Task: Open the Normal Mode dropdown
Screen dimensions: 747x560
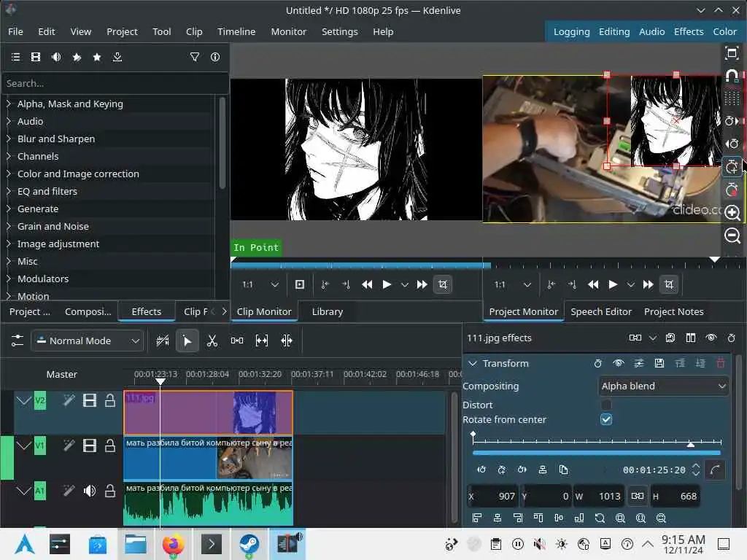Action: pyautogui.click(x=87, y=341)
